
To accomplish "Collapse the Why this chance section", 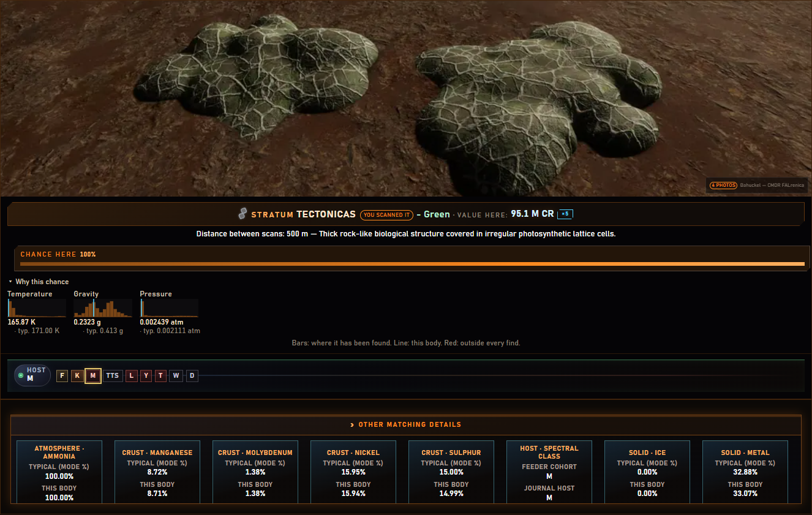I will 39,282.
